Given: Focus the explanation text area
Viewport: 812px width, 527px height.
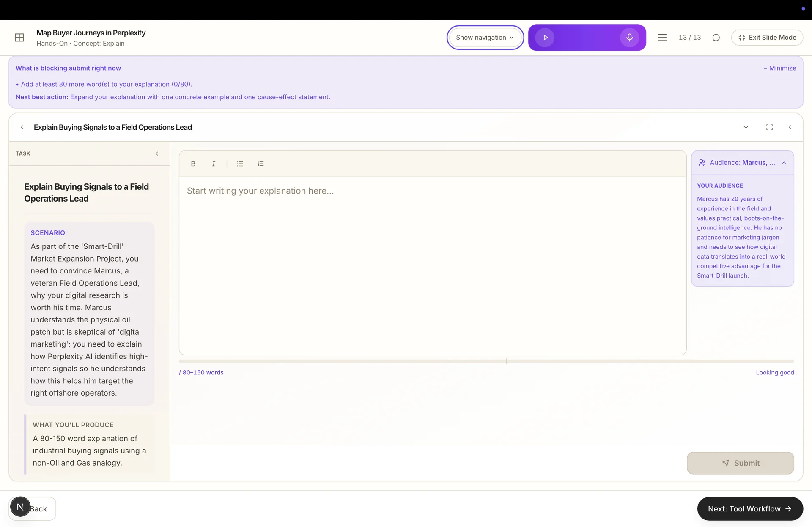Looking at the screenshot, I should (432, 265).
